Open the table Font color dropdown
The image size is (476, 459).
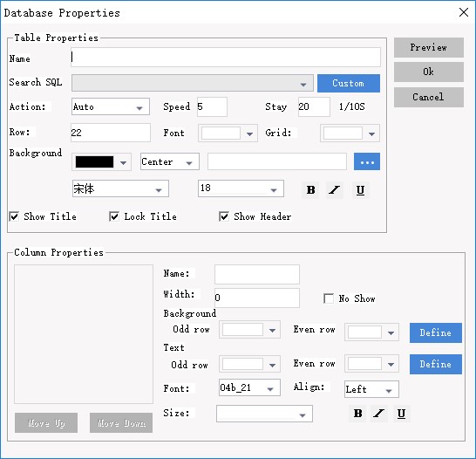tap(228, 133)
